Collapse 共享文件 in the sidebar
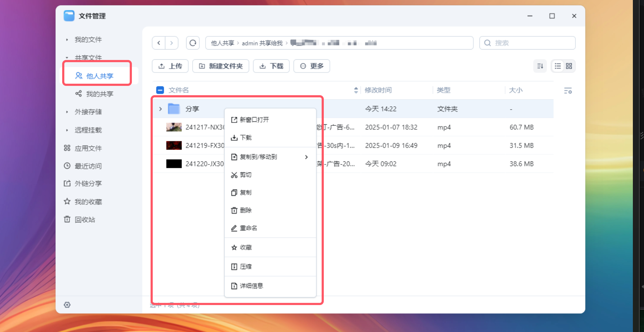The image size is (644, 332). pos(67,57)
